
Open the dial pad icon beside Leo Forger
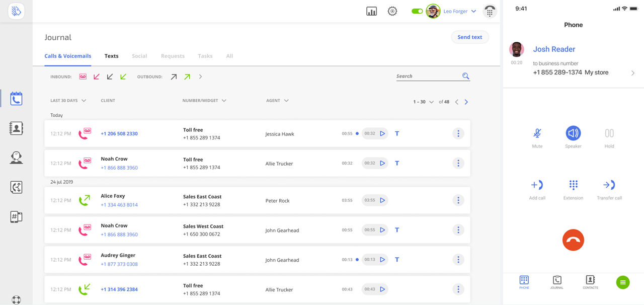pyautogui.click(x=490, y=11)
